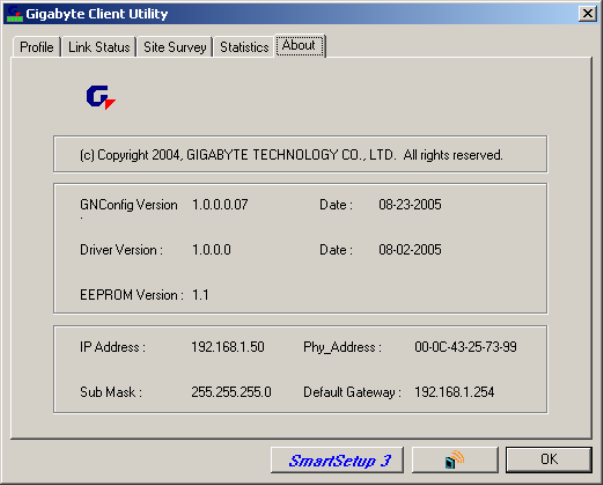Switch to the Profile tab
The width and height of the screenshot is (603, 485).
point(37,47)
